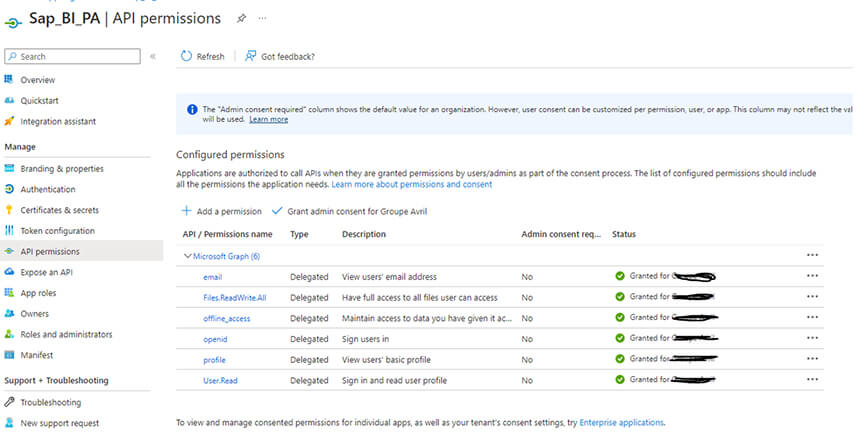Click the Status column header
The height and width of the screenshot is (436, 857).
pyautogui.click(x=624, y=234)
